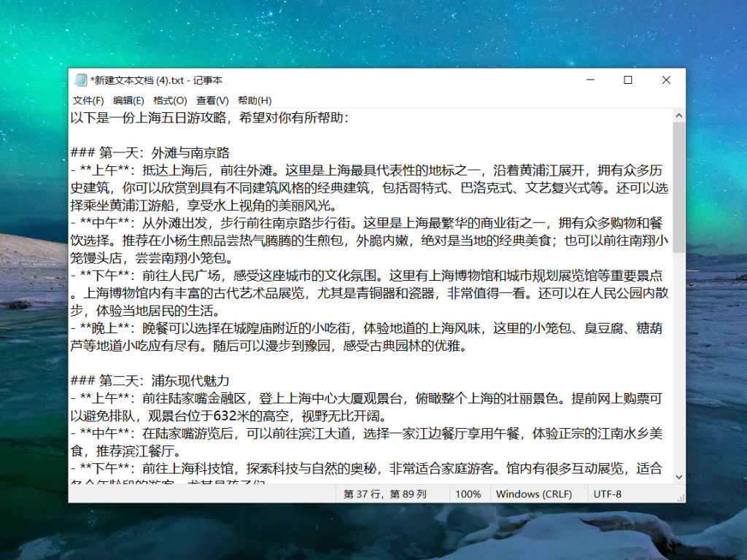Click the scrollbar down arrow
The image size is (747, 560).
pos(679,477)
